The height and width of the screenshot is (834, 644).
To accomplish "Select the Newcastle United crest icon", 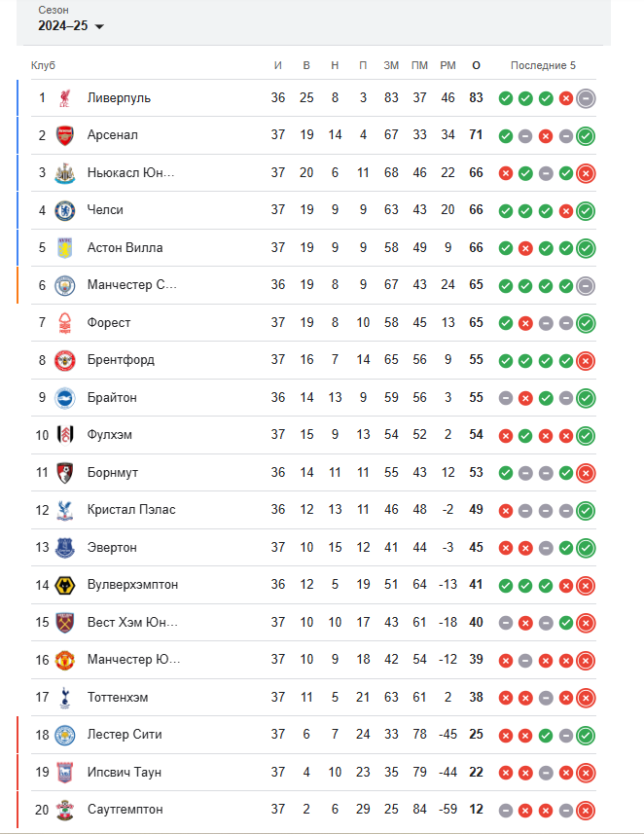I will click(x=64, y=173).
